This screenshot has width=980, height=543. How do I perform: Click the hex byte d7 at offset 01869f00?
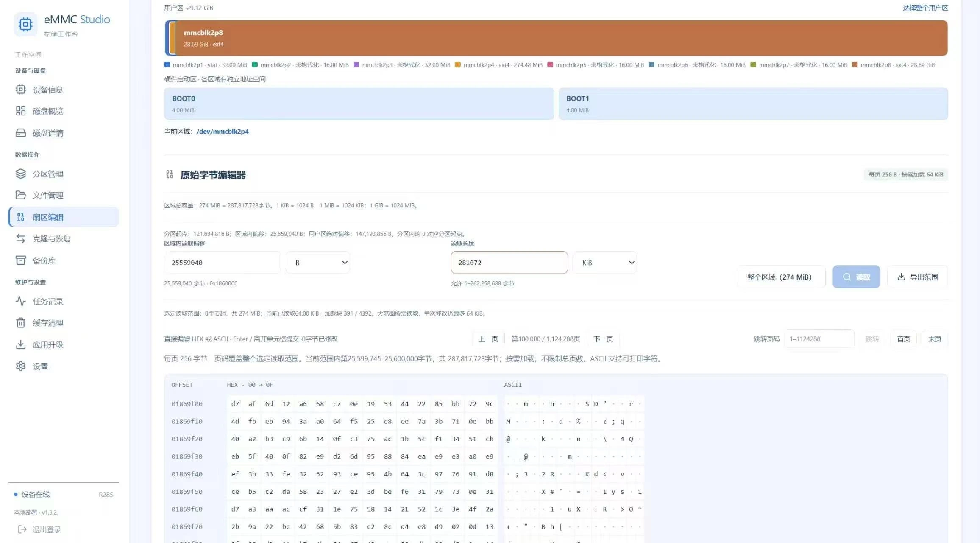pyautogui.click(x=235, y=404)
